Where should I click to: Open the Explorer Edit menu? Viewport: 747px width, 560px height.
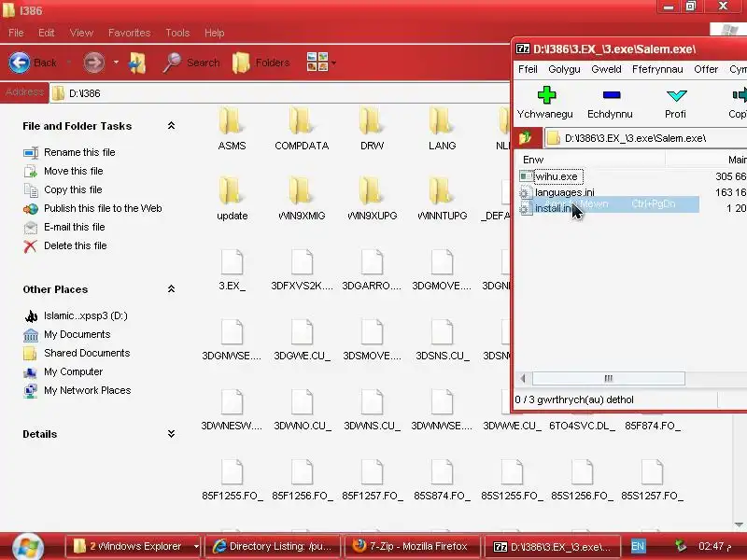tap(46, 33)
